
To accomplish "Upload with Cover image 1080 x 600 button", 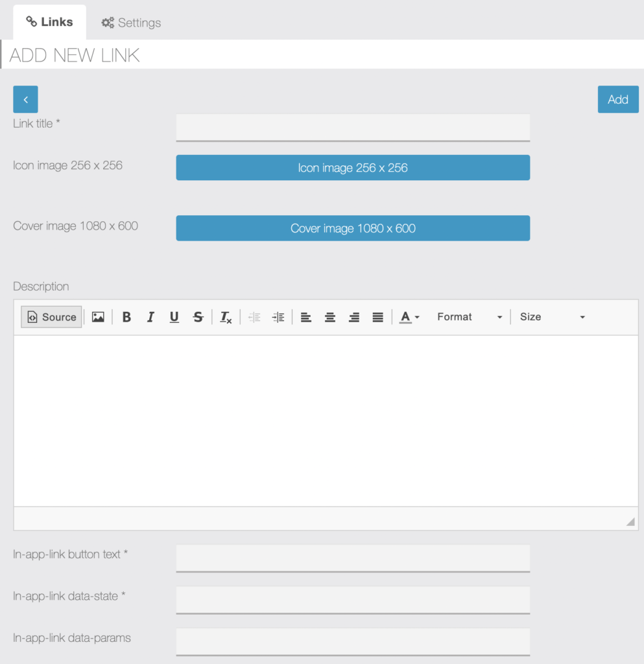I will coord(353,228).
